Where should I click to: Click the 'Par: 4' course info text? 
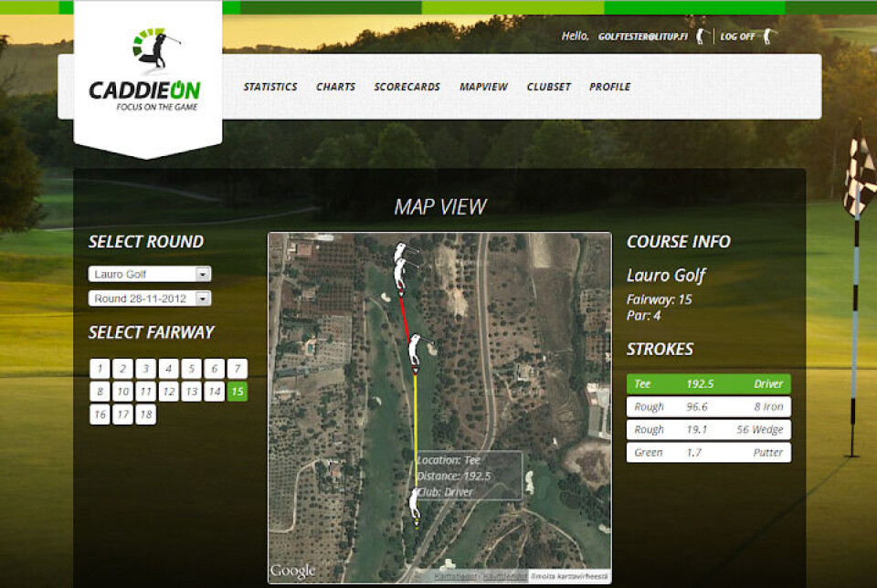click(644, 316)
